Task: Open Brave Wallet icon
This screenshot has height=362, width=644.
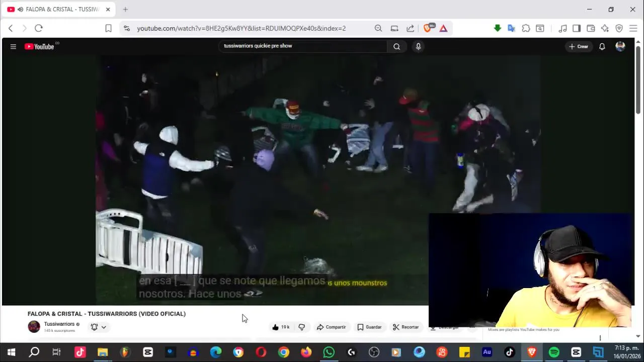Action: click(591, 28)
